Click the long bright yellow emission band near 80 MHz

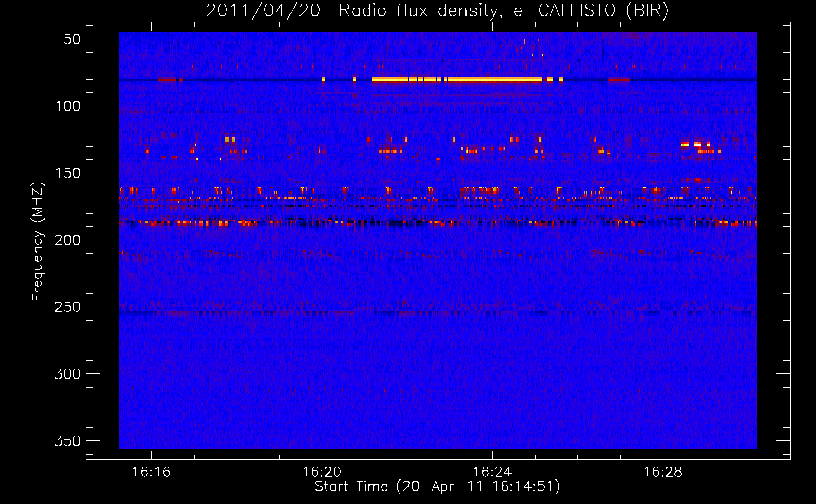[457, 79]
